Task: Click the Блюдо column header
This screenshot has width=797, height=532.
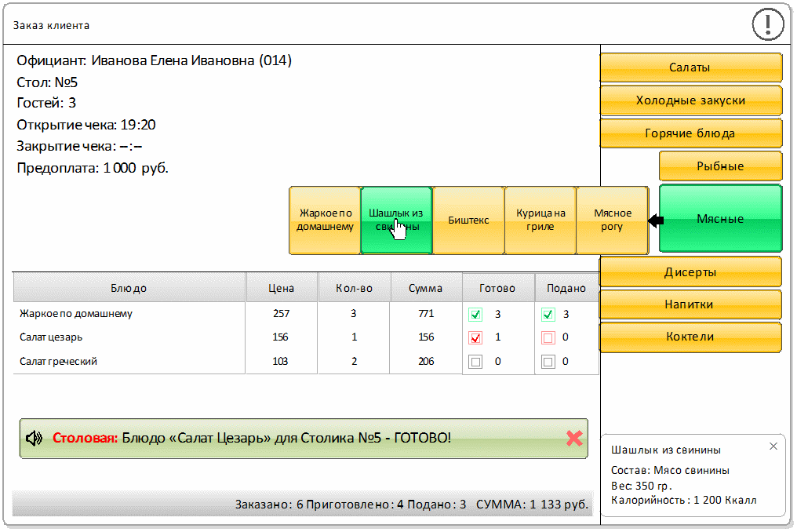Action: pyautogui.click(x=129, y=288)
